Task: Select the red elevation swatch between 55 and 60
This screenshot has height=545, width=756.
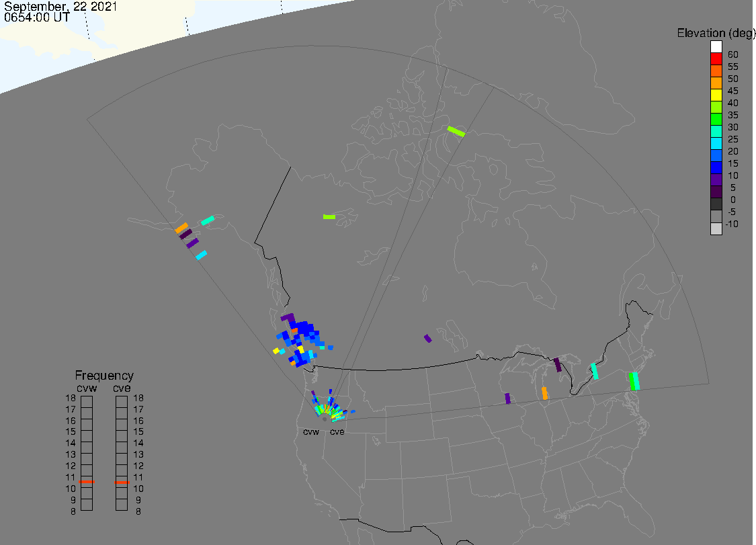Action: (x=716, y=59)
